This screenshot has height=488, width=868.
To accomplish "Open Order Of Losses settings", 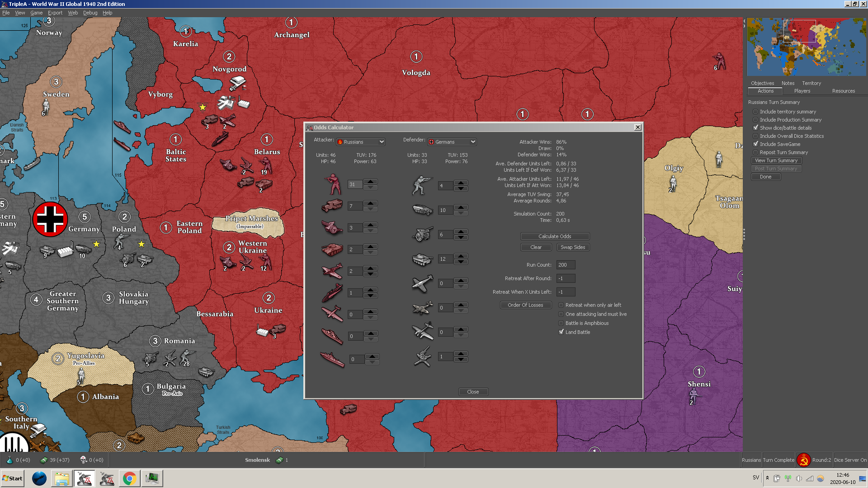I will [525, 305].
